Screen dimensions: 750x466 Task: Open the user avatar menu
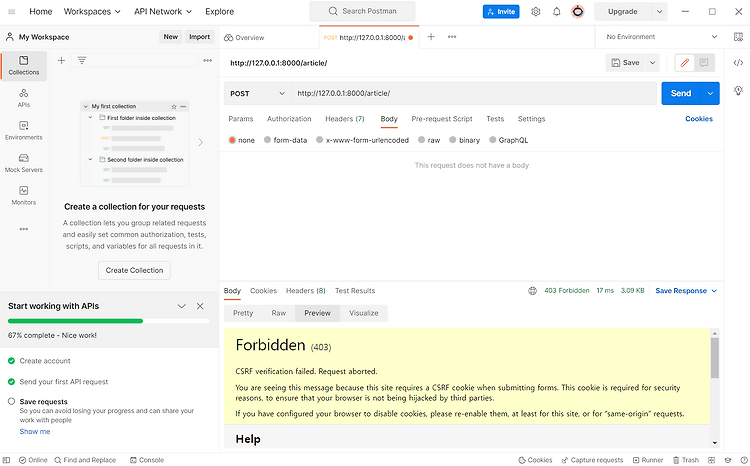[x=578, y=11]
